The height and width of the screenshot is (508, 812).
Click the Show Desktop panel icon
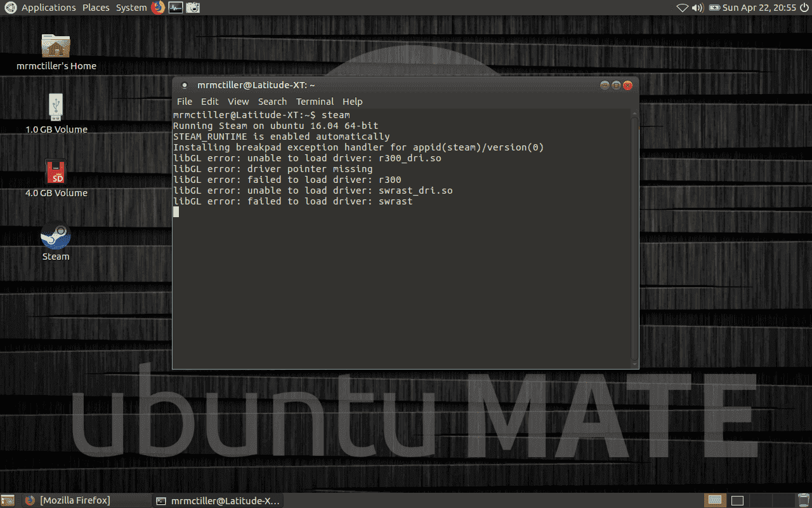click(8, 500)
